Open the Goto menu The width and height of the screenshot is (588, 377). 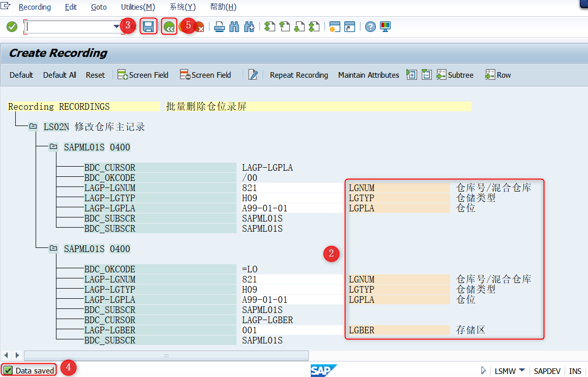pyautogui.click(x=98, y=7)
